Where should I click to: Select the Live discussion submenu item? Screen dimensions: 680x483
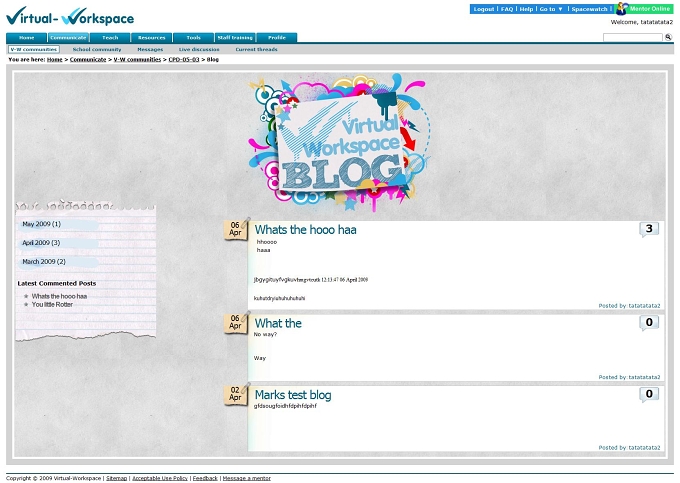point(199,49)
